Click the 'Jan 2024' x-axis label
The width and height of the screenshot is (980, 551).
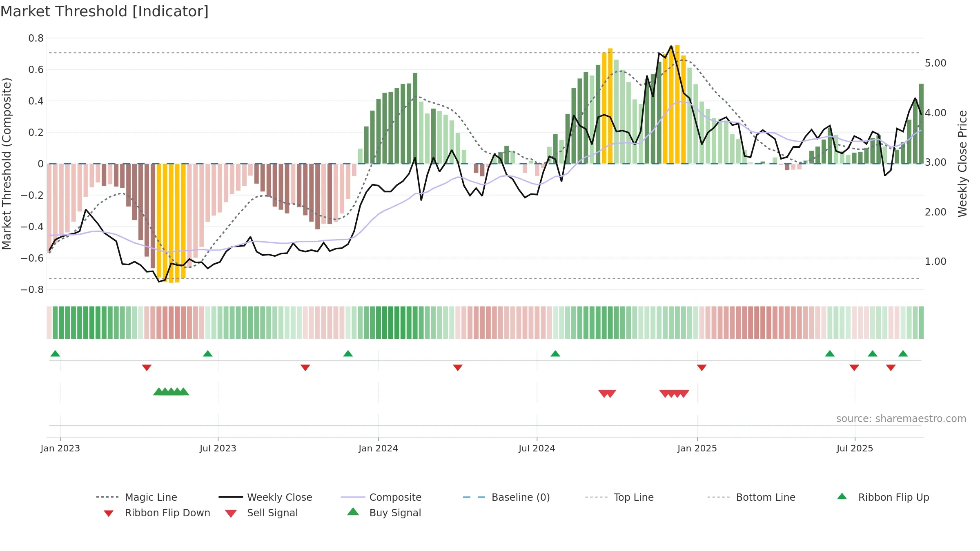[x=378, y=449]
